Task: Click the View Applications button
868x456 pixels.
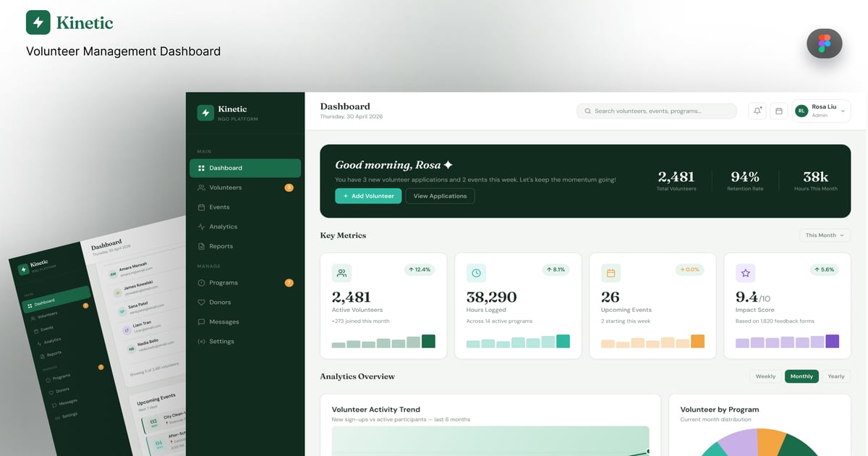Action: tap(440, 196)
